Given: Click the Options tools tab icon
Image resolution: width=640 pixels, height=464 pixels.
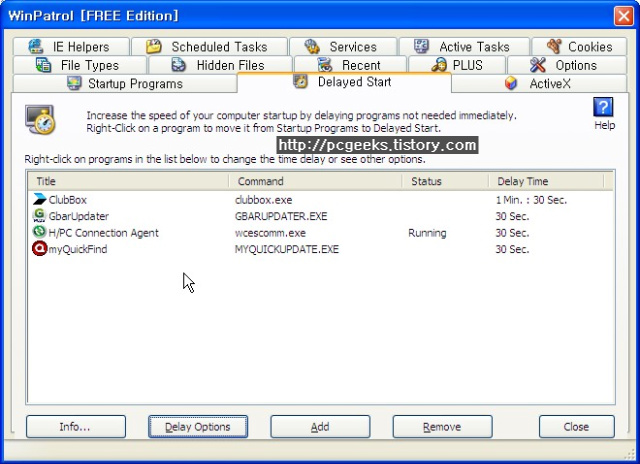Looking at the screenshot, I should click(x=538, y=65).
